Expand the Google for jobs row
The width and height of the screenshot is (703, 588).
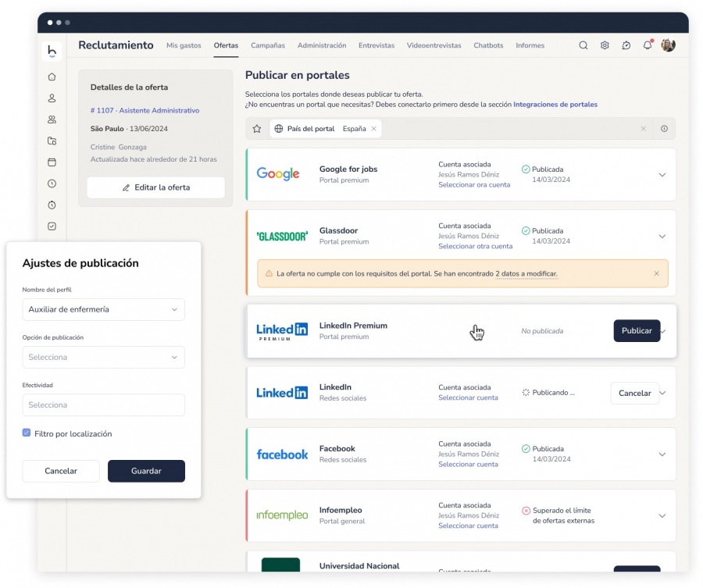click(x=662, y=175)
